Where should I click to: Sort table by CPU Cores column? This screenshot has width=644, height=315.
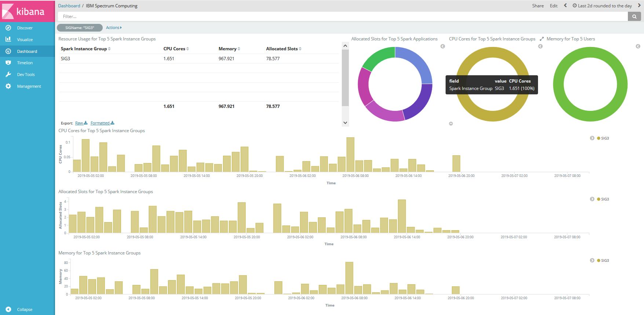coord(176,49)
